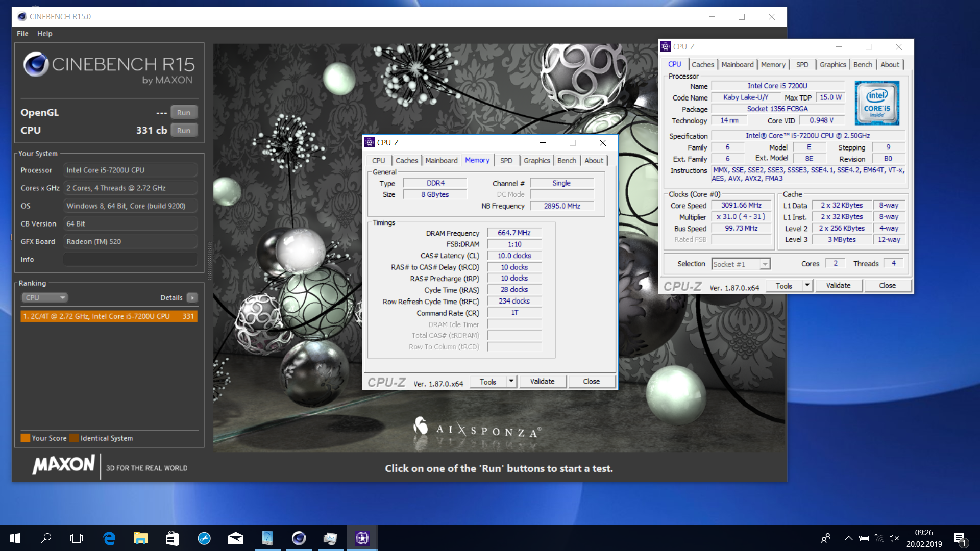The image size is (980, 551).
Task: Click DRAM Frequency value 664.7 MHz
Action: (514, 233)
